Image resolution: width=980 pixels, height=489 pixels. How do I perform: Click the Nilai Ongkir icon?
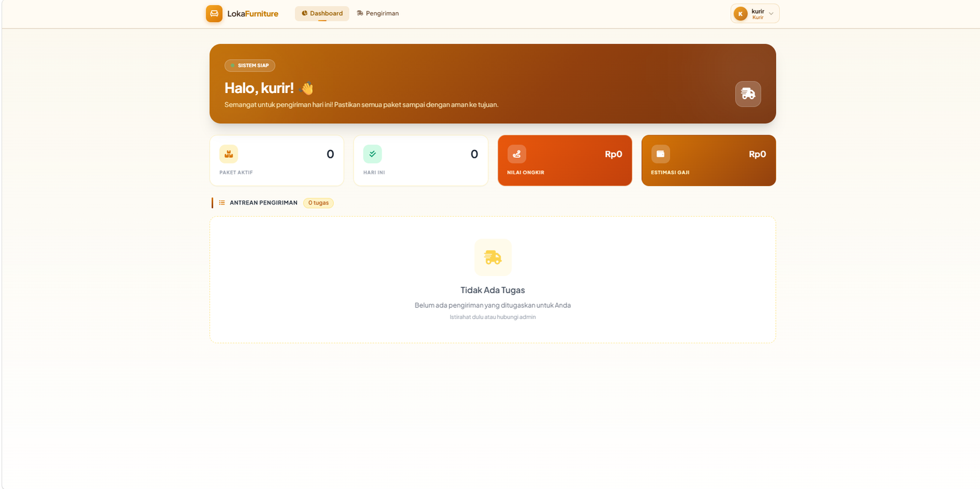click(516, 154)
